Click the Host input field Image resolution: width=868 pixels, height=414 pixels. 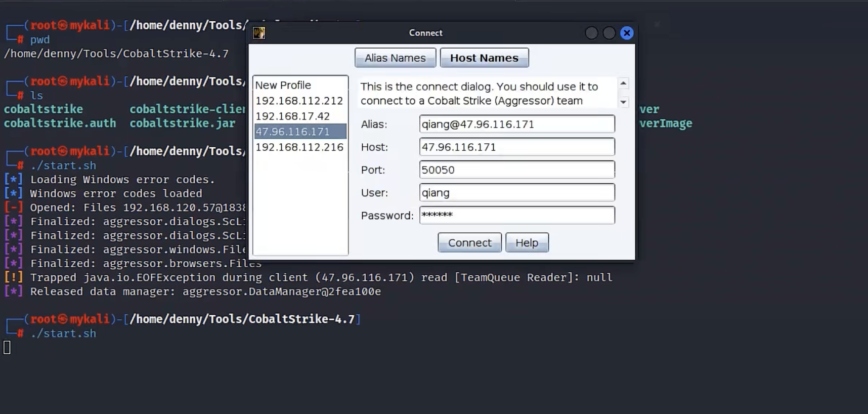tap(517, 147)
